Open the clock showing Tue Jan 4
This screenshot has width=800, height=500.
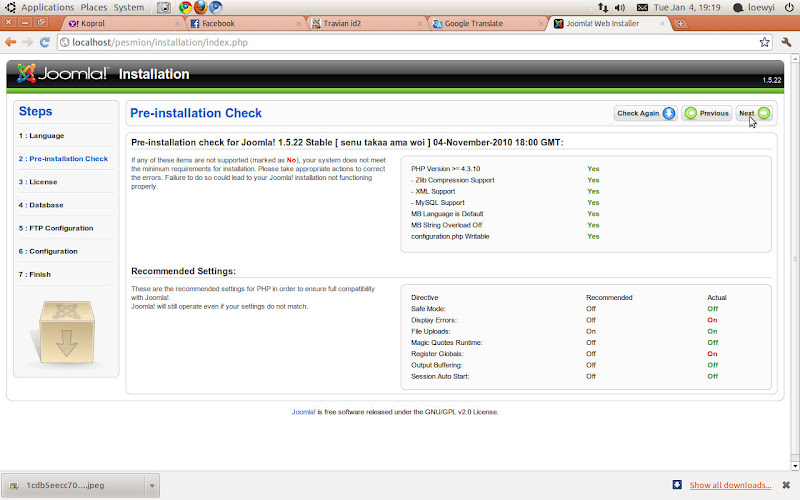coord(687,7)
